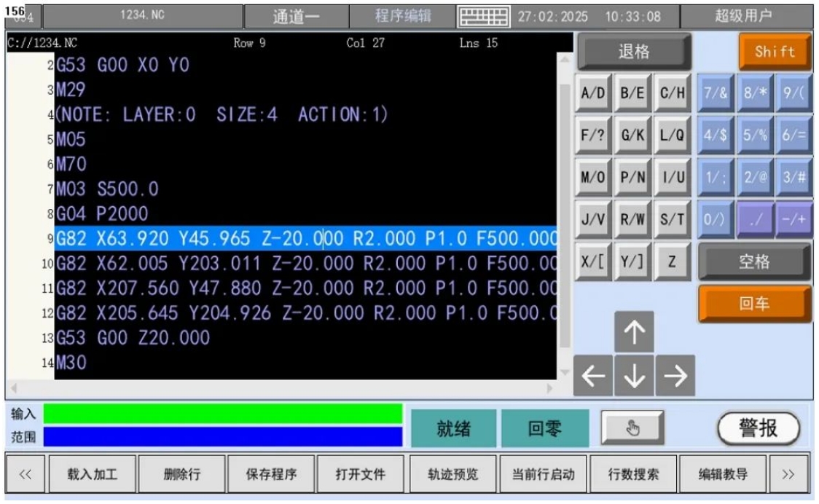
Task: Click the 超级用户 user label
Action: [746, 17]
